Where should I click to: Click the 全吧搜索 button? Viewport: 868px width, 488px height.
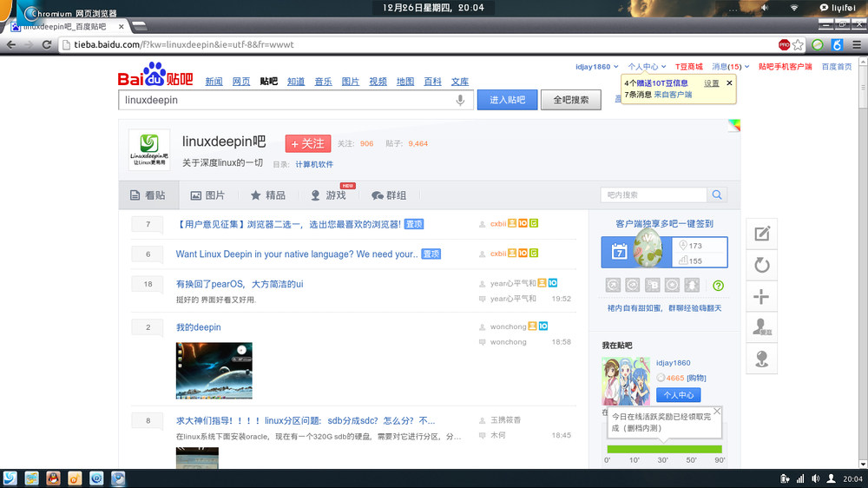(571, 100)
